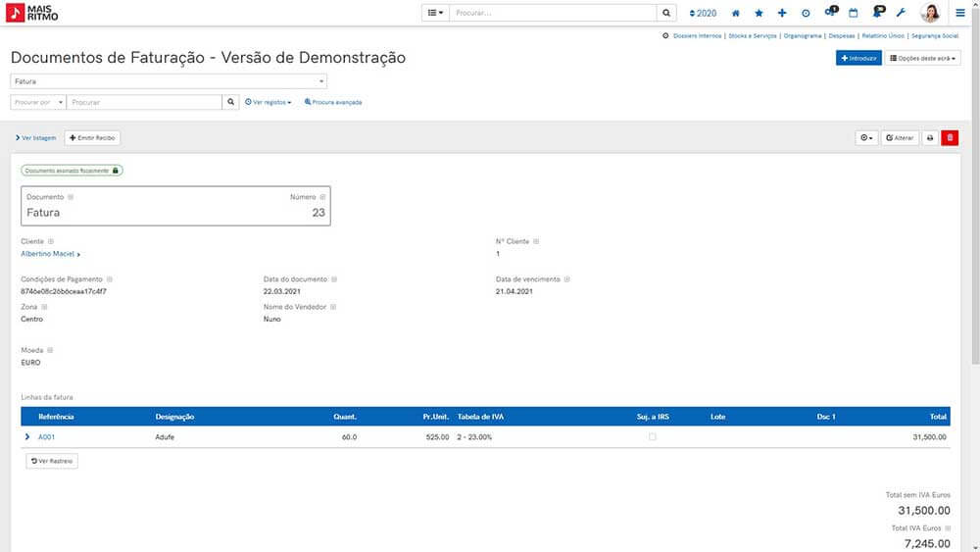Click the home icon in top bar
The height and width of the screenshot is (552, 980).
(735, 14)
